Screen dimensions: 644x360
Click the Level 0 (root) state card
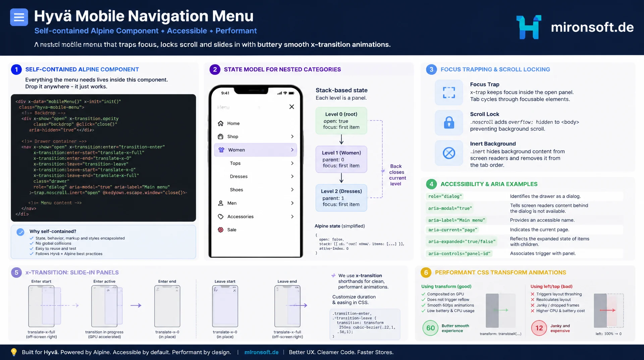pyautogui.click(x=341, y=121)
